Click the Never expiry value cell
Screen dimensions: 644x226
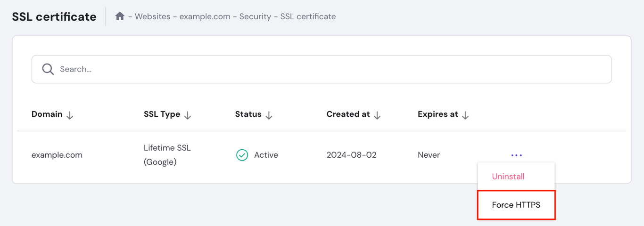429,155
